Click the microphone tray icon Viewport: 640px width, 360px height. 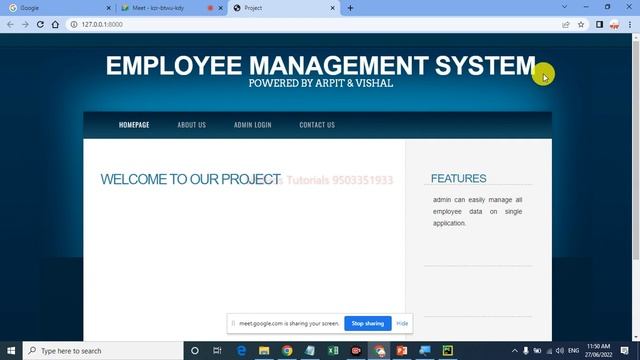tap(526, 351)
